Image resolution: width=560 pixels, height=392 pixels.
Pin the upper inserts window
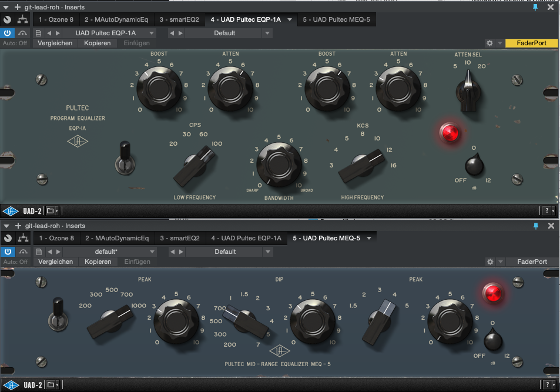click(x=535, y=7)
